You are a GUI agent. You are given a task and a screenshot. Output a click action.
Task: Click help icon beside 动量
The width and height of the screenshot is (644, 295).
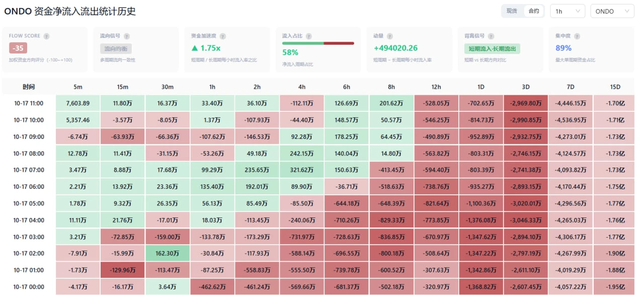click(390, 36)
